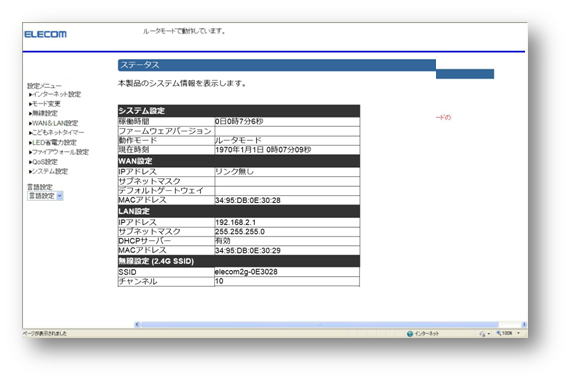The width and height of the screenshot is (570, 380).
Task: Select subnet mask 255.255.255.0
Action: point(240,232)
